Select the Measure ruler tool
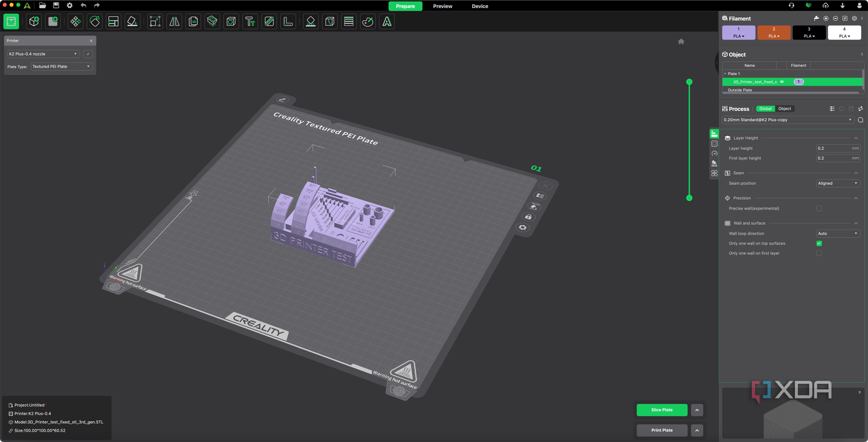Screen dimensions: 868x442 point(288,21)
